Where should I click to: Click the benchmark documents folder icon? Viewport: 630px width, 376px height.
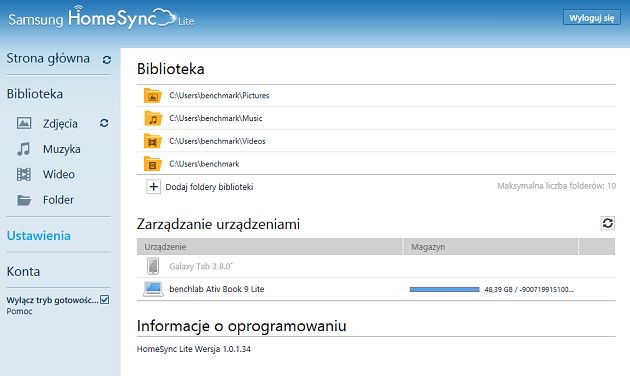pyautogui.click(x=153, y=164)
